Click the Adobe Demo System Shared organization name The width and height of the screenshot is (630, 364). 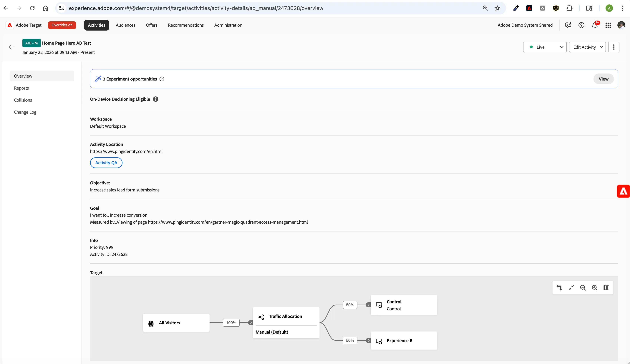click(525, 25)
